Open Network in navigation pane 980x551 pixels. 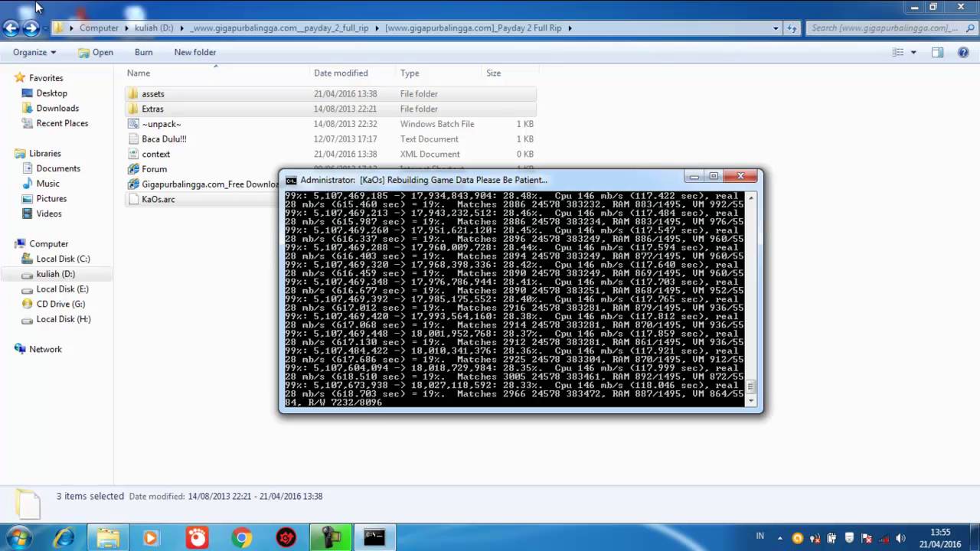point(45,350)
